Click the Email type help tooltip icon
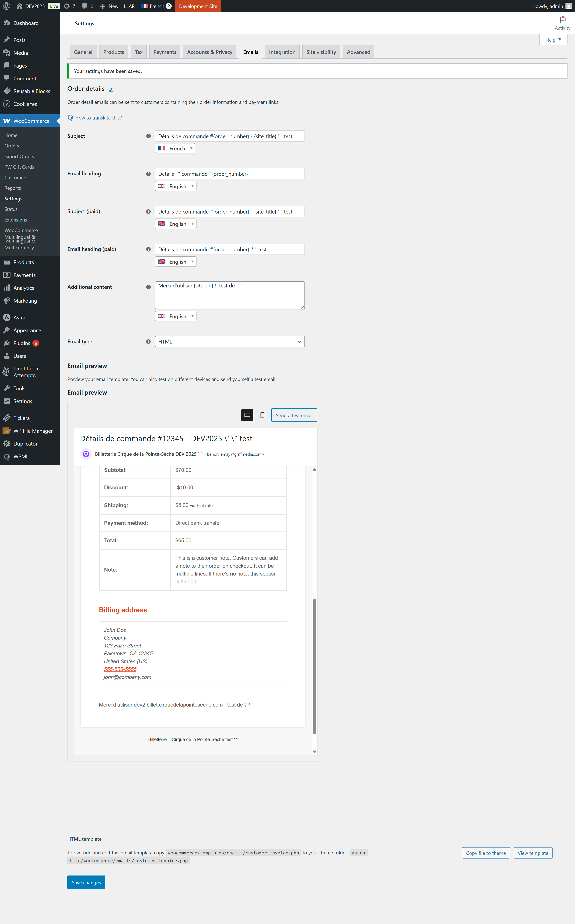 pyautogui.click(x=148, y=342)
